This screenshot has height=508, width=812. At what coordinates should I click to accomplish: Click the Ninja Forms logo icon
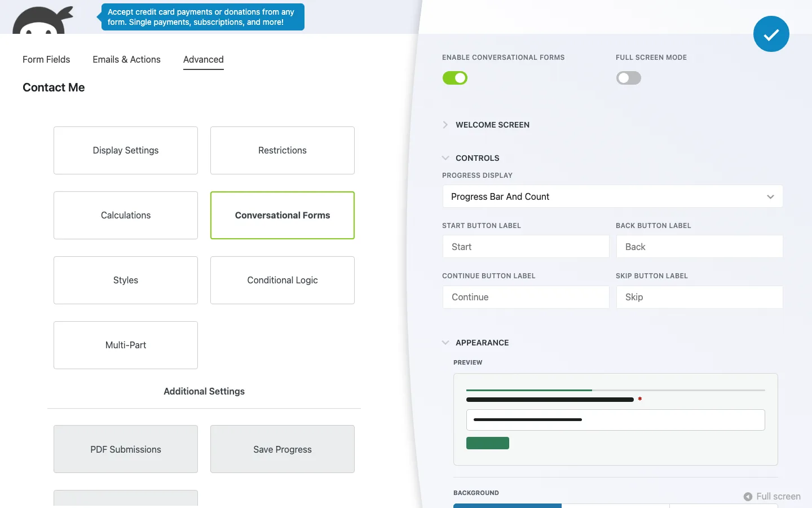tap(43, 20)
